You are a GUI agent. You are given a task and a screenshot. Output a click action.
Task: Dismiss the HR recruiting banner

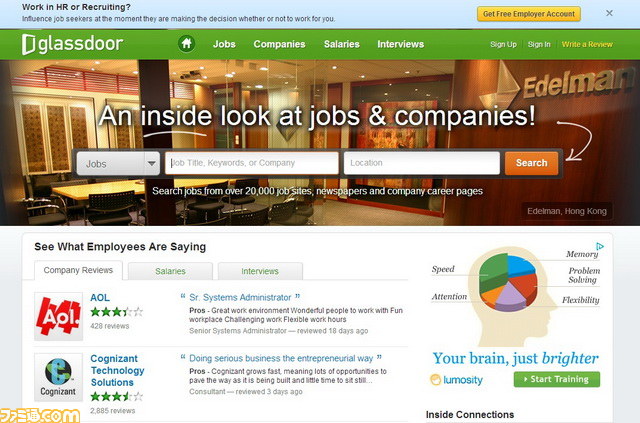[609, 13]
